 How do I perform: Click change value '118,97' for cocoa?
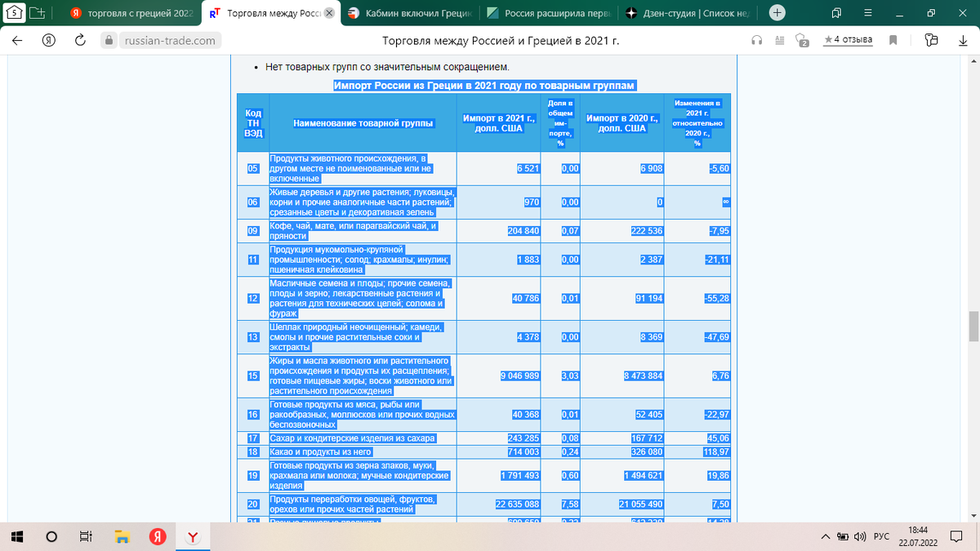pyautogui.click(x=717, y=452)
